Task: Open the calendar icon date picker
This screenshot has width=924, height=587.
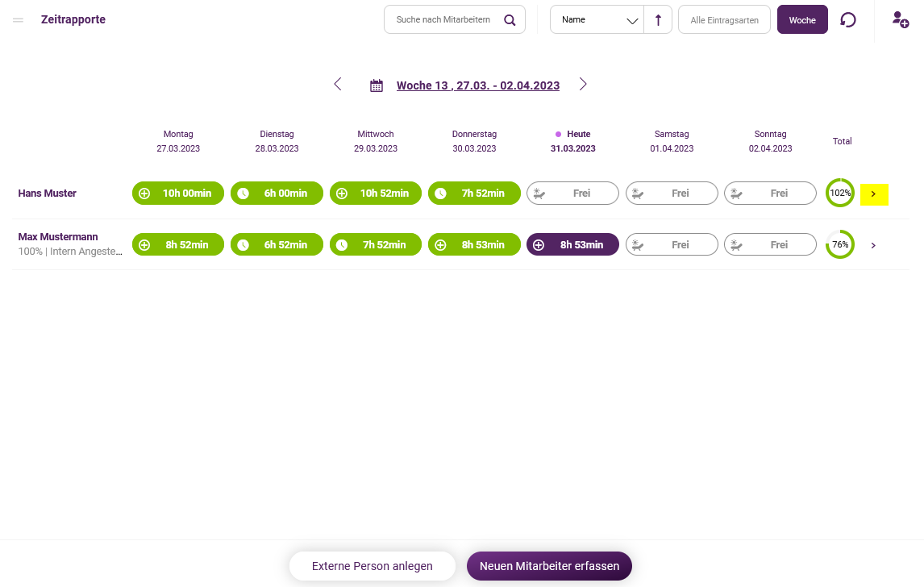Action: [376, 86]
